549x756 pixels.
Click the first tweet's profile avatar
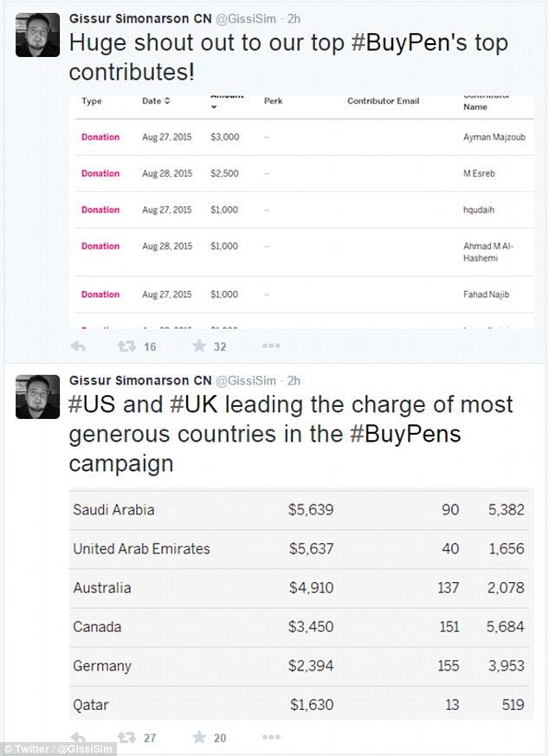tap(37, 35)
